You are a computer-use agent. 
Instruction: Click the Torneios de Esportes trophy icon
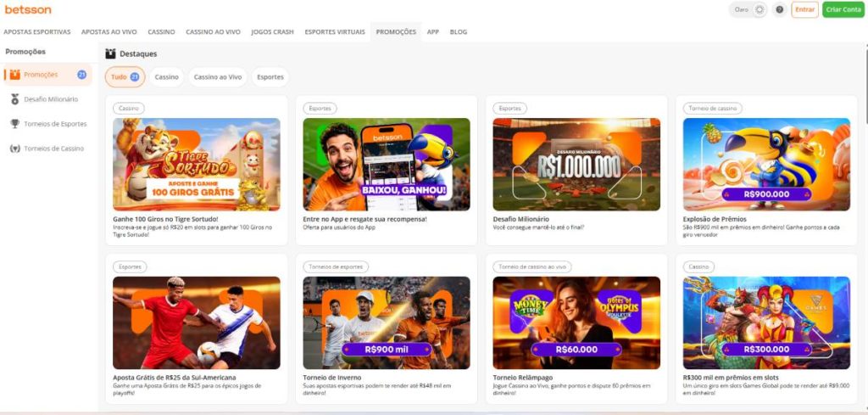(15, 124)
